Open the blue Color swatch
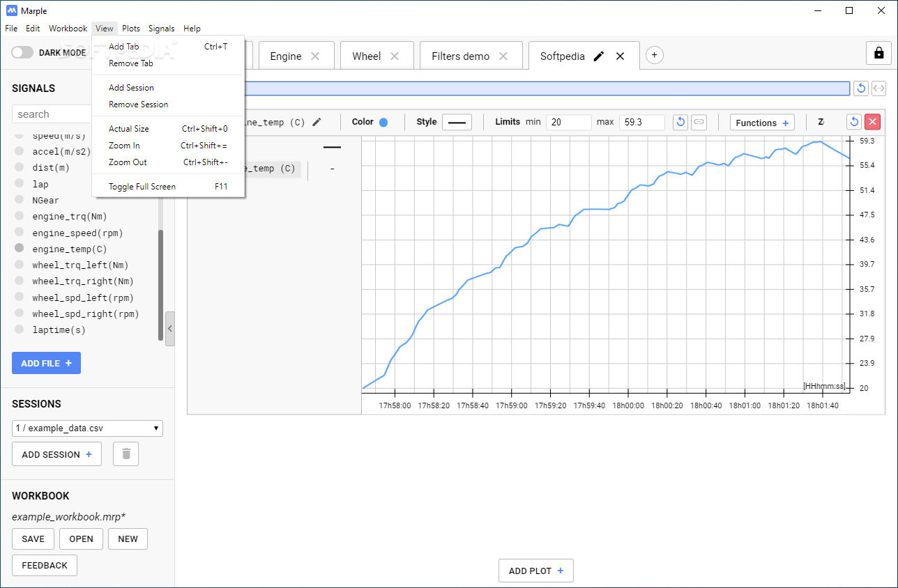 click(383, 122)
